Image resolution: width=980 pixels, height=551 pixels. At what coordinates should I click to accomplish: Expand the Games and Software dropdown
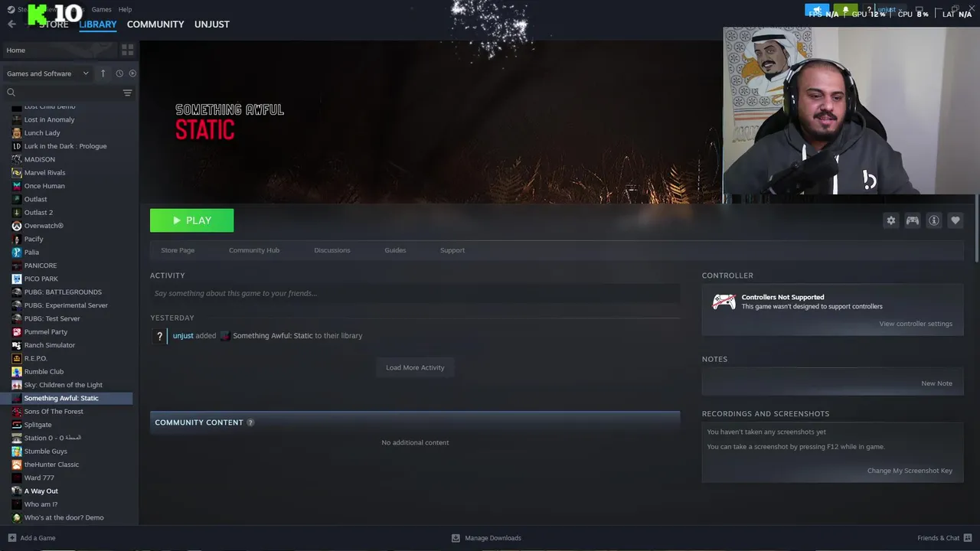point(48,73)
